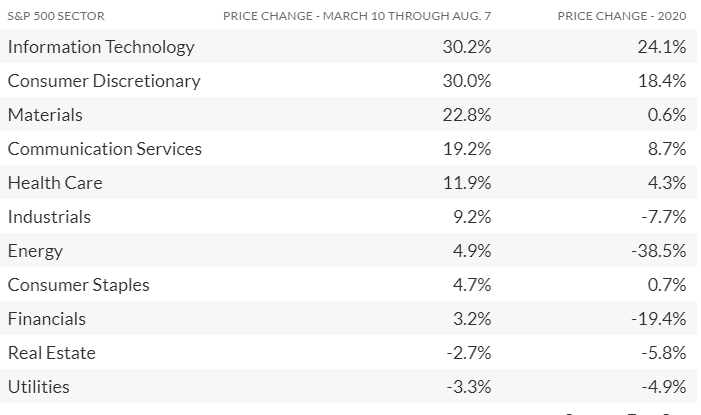Click the Consumer Staples sector name

78,285
